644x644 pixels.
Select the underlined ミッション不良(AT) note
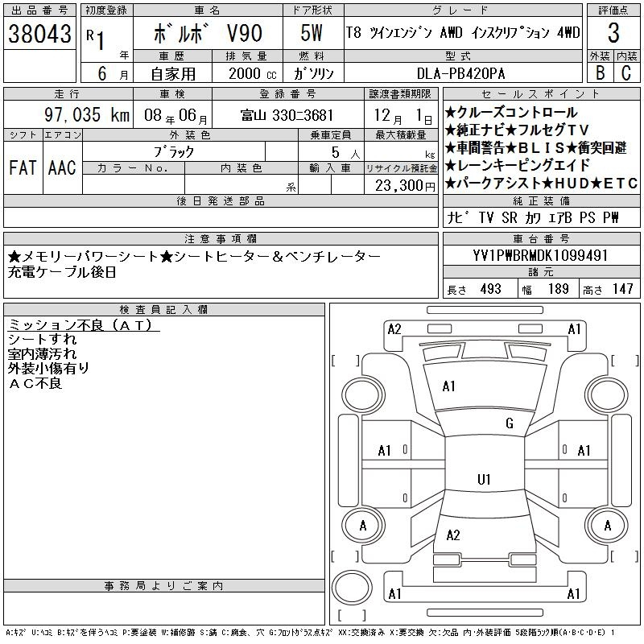pyautogui.click(x=84, y=325)
